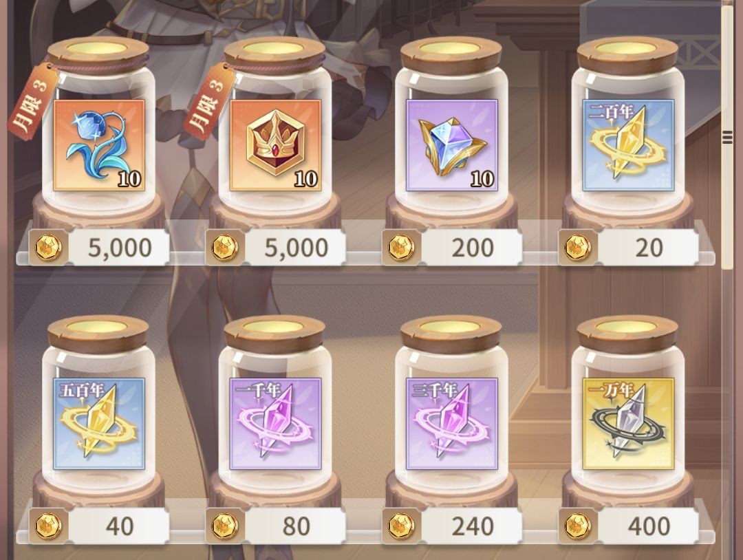Screen dimensions: 743x560
Task: Click the 20 coin price button
Action: (x=649, y=248)
